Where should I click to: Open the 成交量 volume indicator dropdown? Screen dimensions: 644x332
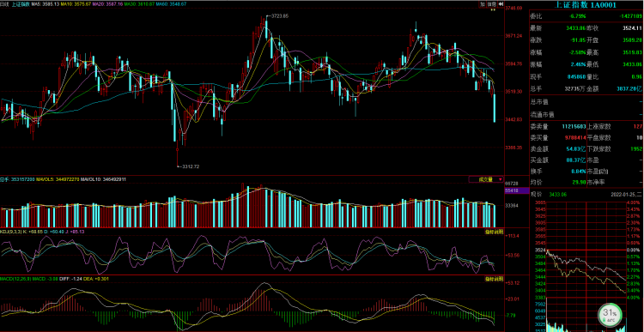(x=486, y=179)
